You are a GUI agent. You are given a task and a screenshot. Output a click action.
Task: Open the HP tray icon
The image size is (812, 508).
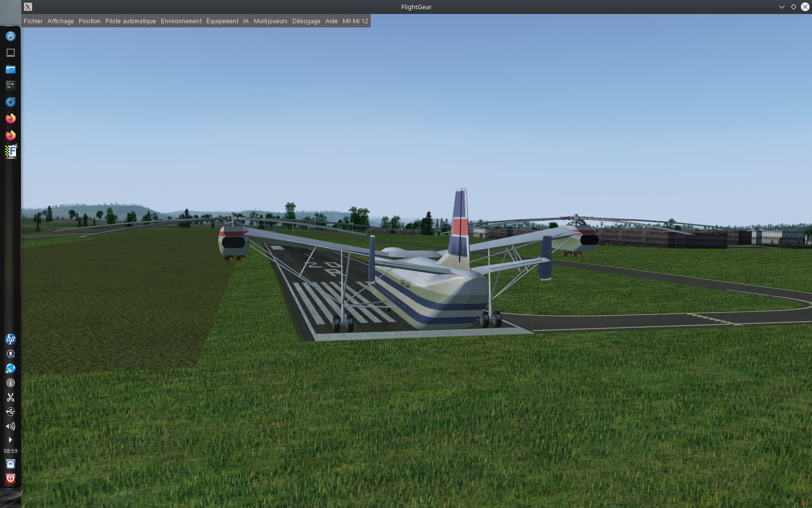tap(11, 339)
